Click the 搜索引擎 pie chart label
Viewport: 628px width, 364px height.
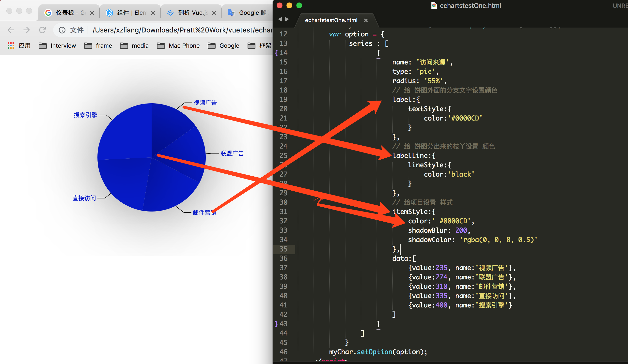[x=85, y=115]
